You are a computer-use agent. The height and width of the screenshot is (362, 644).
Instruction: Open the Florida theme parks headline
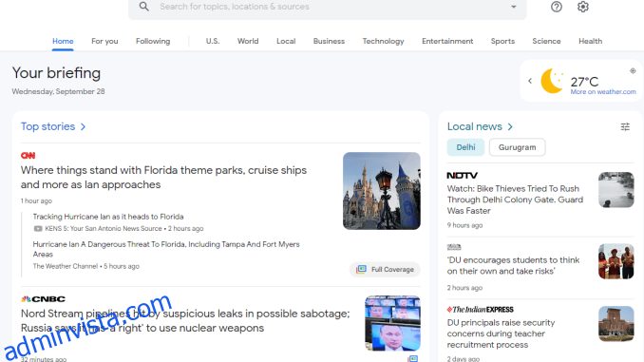[x=164, y=177]
